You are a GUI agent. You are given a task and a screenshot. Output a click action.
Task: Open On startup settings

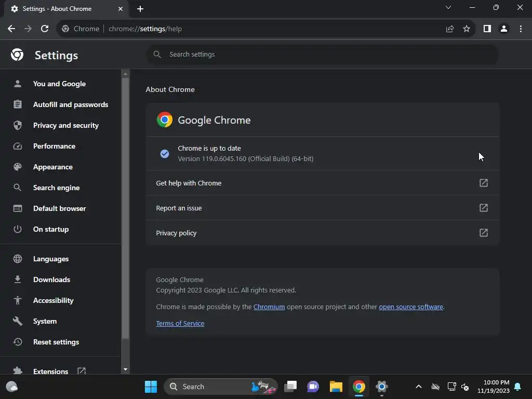pyautogui.click(x=60, y=229)
